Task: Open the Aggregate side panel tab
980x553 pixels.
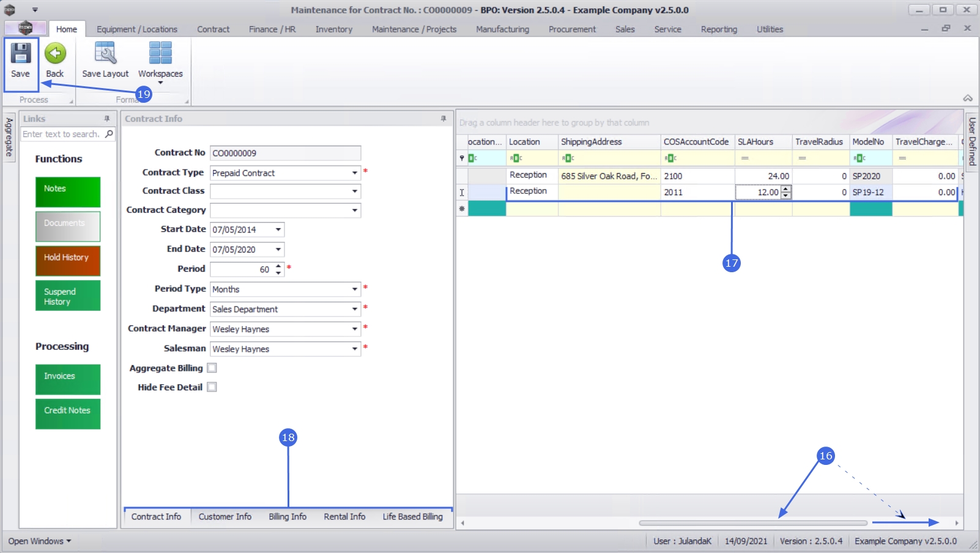Action: pyautogui.click(x=9, y=137)
